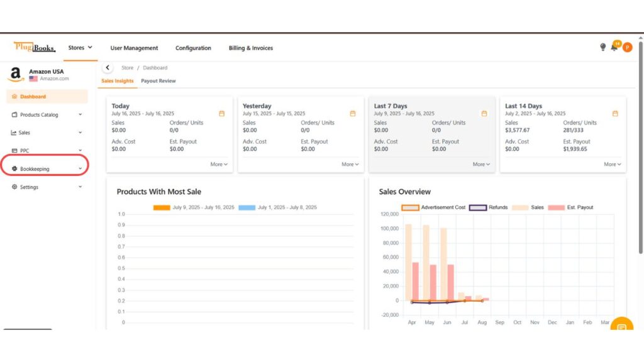
Task: Open User Management menu
Action: 134,48
